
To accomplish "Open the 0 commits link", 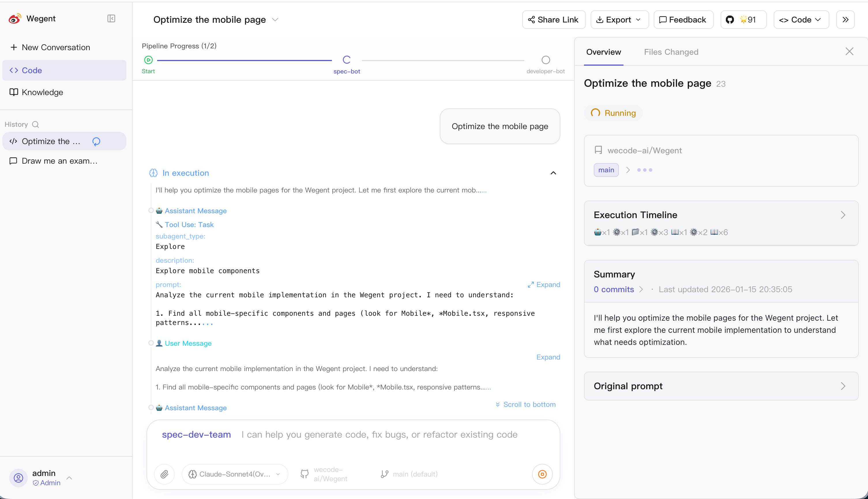I will coord(614,289).
